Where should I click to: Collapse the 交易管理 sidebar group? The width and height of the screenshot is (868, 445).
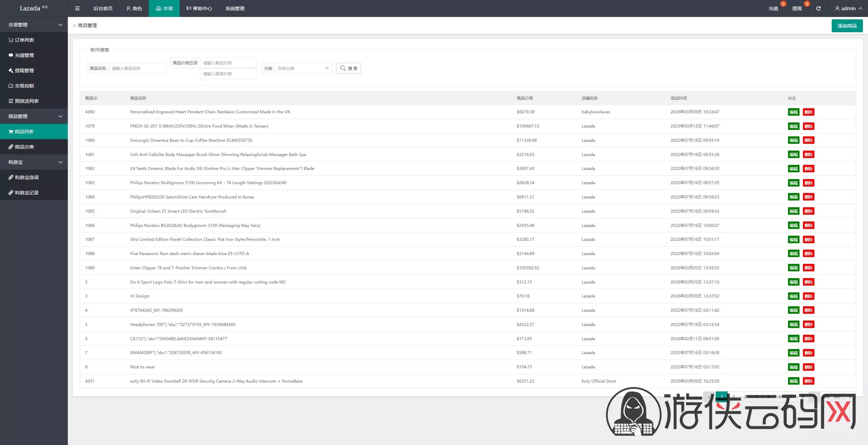34,25
